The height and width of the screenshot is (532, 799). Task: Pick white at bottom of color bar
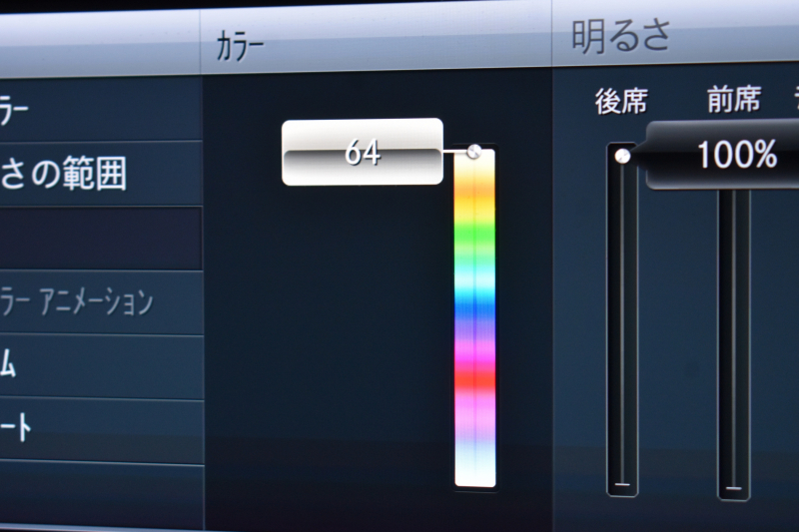474,471
